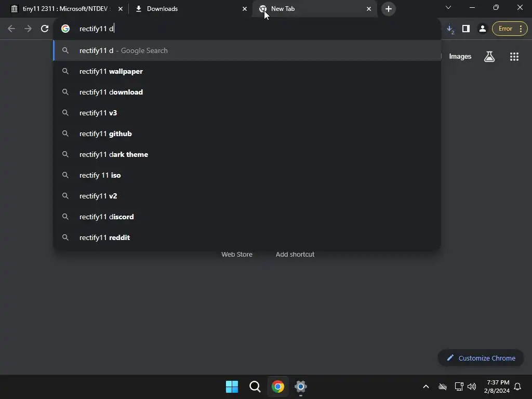The width and height of the screenshot is (532, 399).
Task: Click the Settings gear in the taskbar
Action: tap(301, 387)
